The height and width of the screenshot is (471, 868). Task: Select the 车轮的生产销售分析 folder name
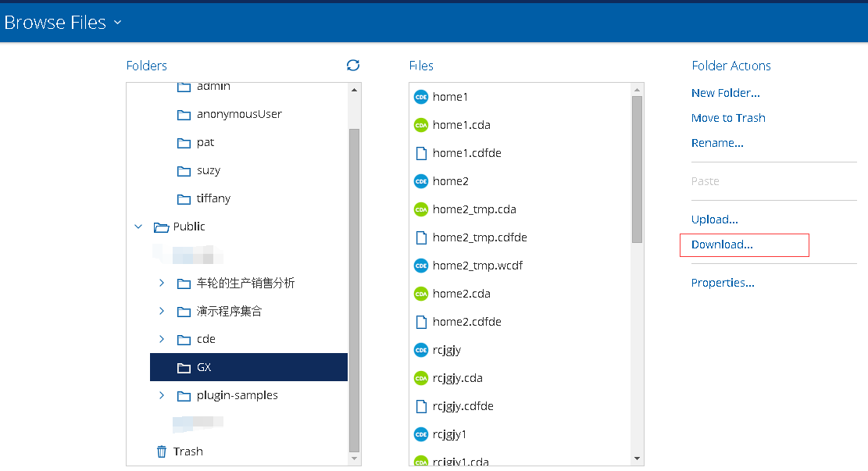coord(246,283)
